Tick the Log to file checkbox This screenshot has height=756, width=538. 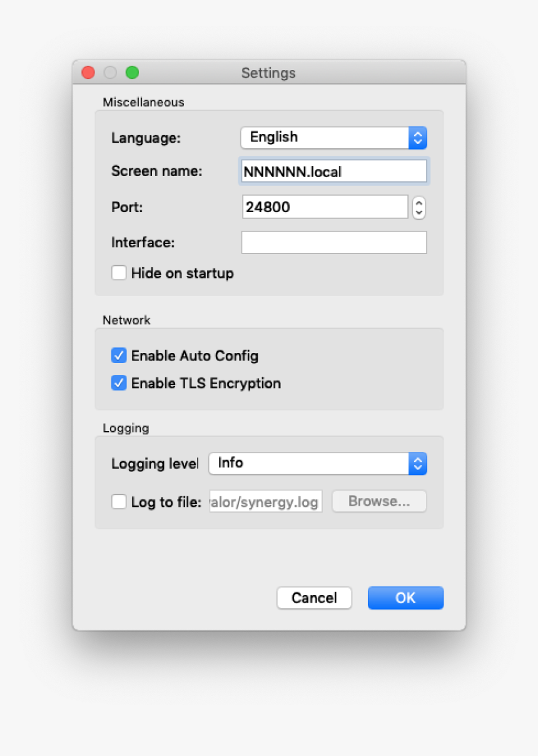(119, 502)
